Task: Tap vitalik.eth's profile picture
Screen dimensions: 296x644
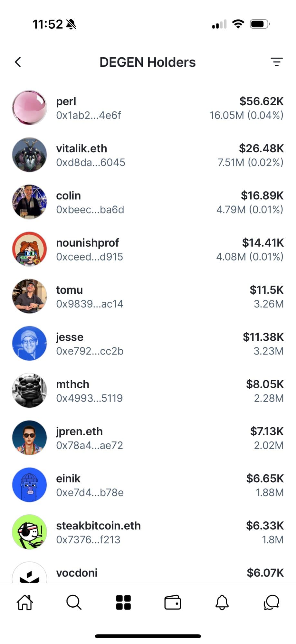Action: click(29, 155)
